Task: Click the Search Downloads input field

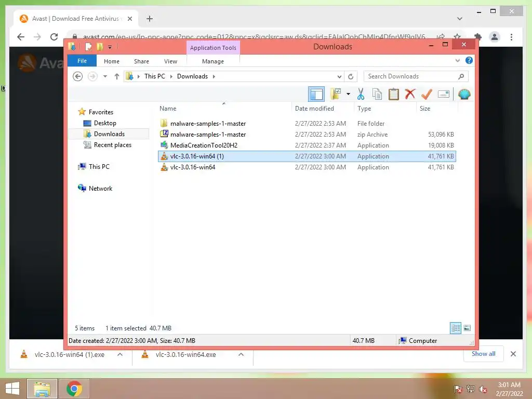Action: coord(416,76)
